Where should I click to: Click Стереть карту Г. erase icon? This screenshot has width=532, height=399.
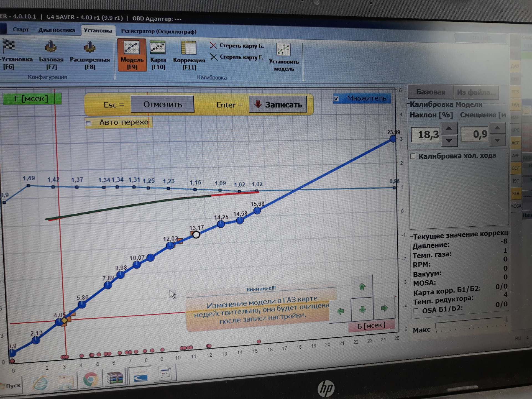214,57
